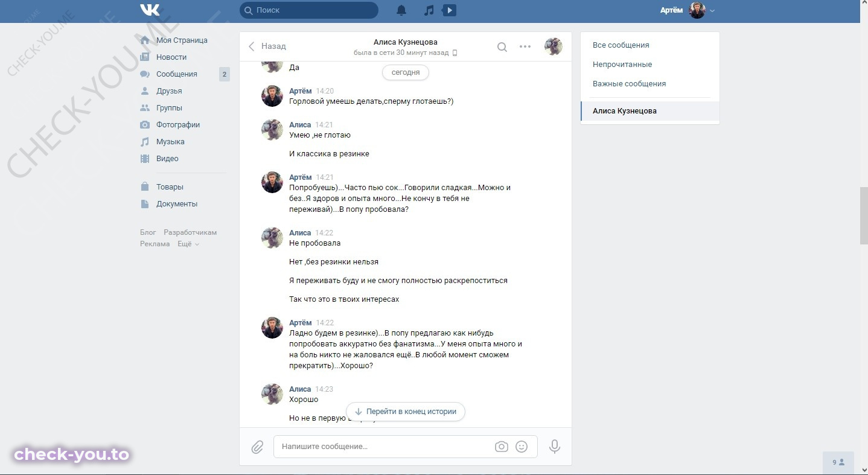
Task: Record a voice message with the microphone icon
Action: click(555, 447)
